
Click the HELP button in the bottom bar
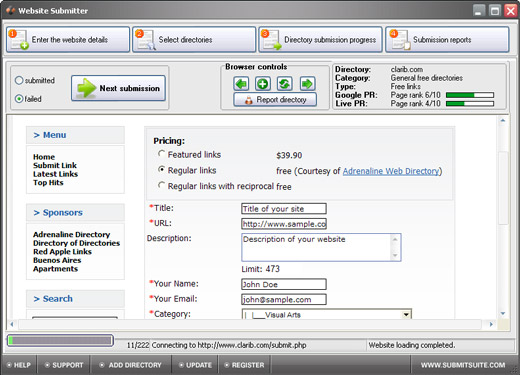[19, 365]
